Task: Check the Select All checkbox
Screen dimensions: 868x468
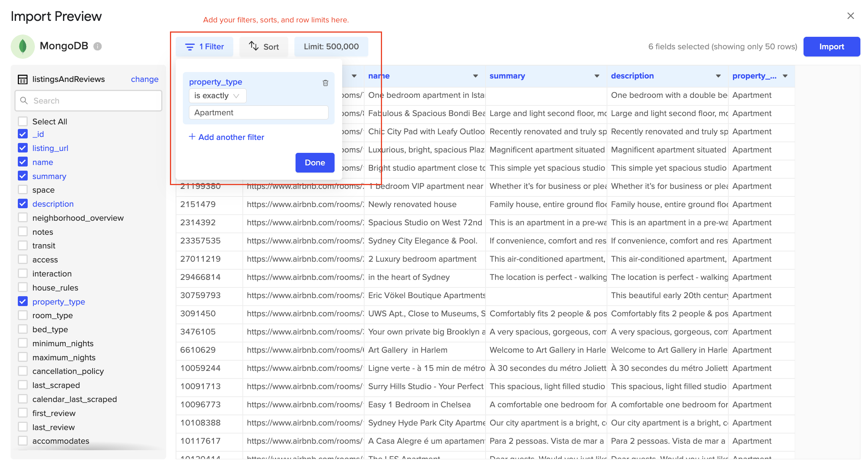Action: tap(23, 121)
